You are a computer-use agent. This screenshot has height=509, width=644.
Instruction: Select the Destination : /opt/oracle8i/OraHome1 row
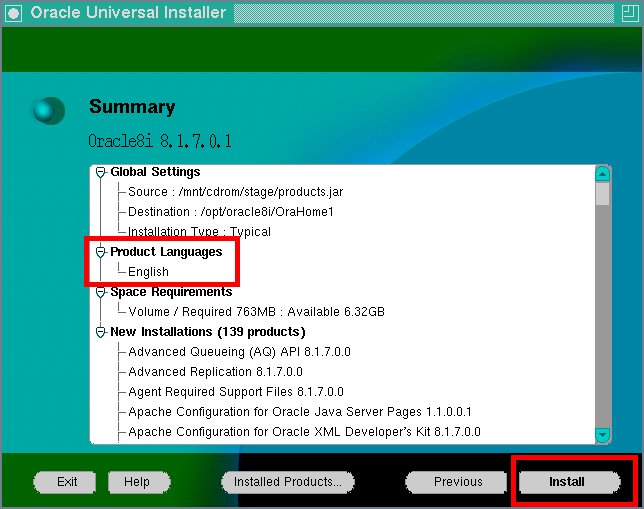click(x=231, y=212)
